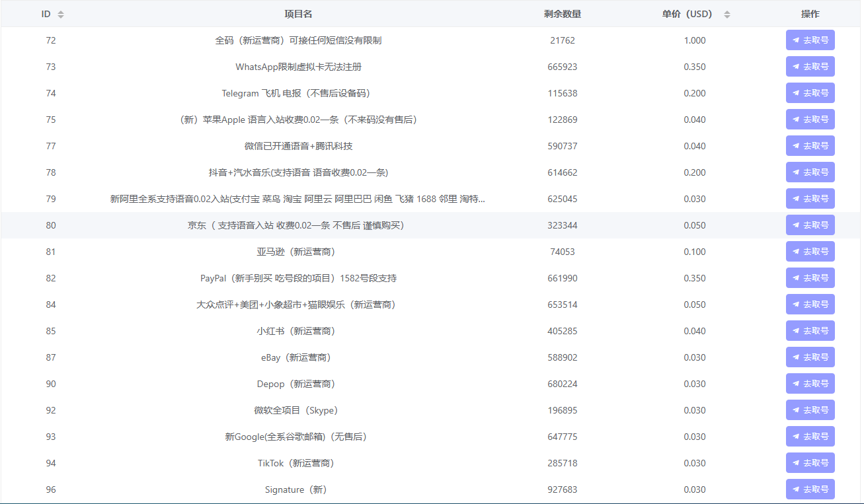
Task: Click remaining quantity 665923
Action: click(x=563, y=67)
